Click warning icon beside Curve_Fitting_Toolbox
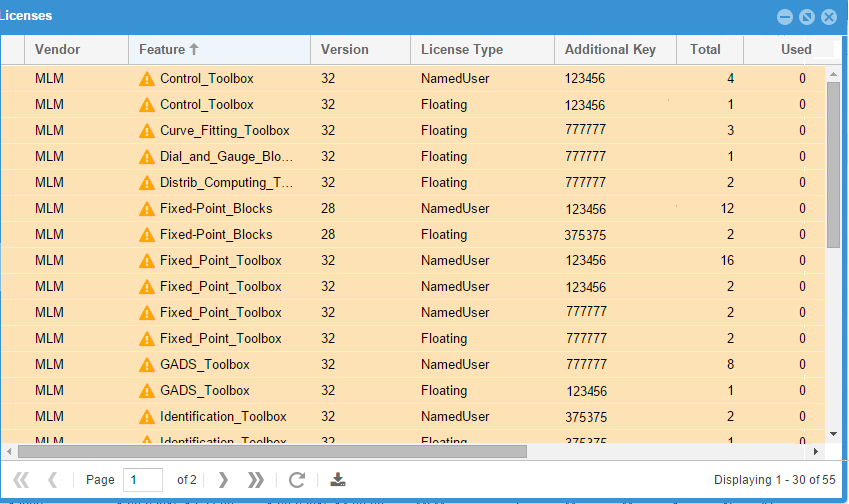Image resolution: width=849 pixels, height=504 pixels. pos(147,131)
